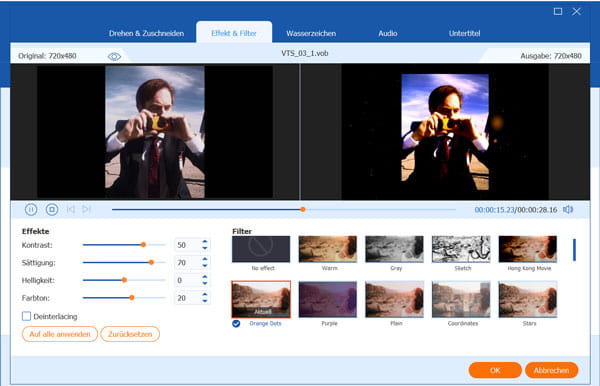The height and width of the screenshot is (386, 600).
Task: Confirm with the OK button
Action: click(495, 370)
